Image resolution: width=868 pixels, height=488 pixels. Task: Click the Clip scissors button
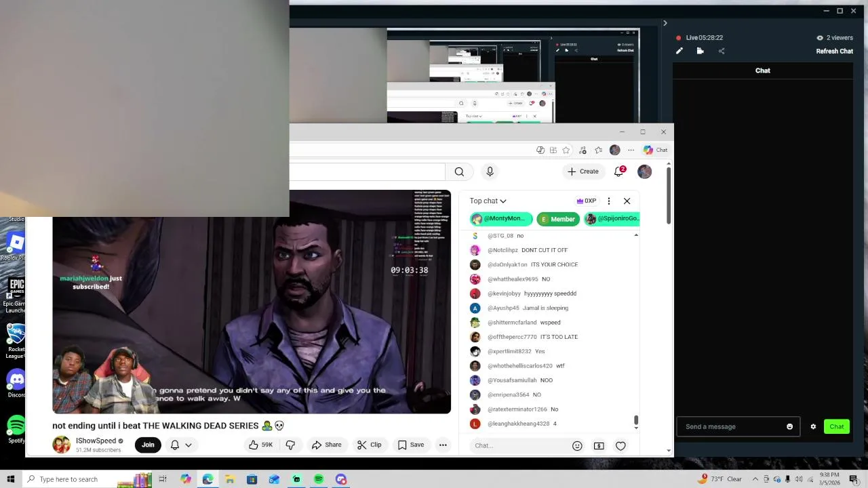(370, 445)
